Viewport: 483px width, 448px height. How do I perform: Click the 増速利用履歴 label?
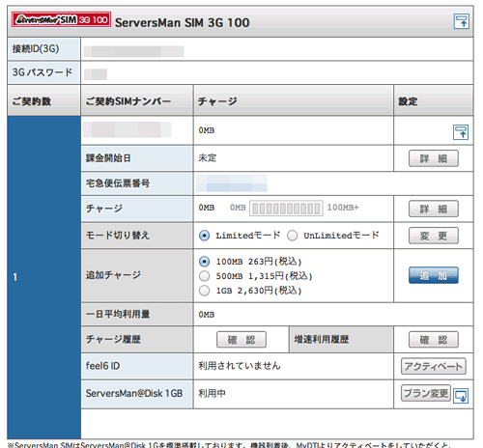(x=321, y=339)
